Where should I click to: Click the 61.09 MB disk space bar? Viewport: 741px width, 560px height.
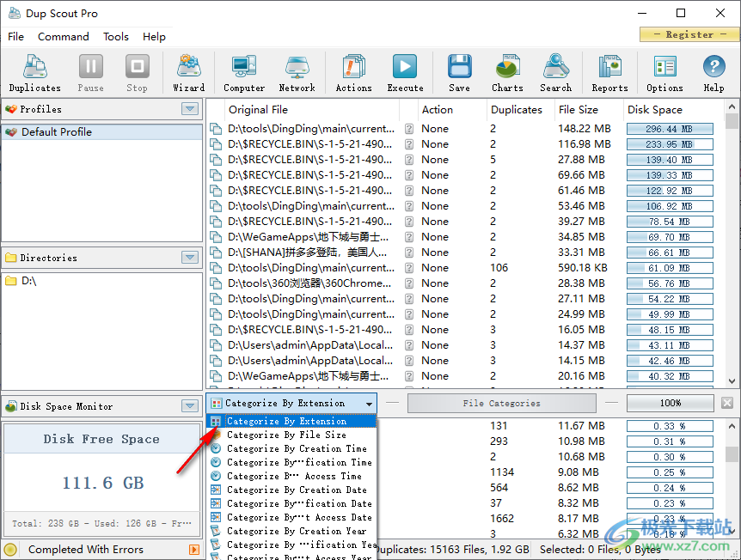click(x=670, y=268)
